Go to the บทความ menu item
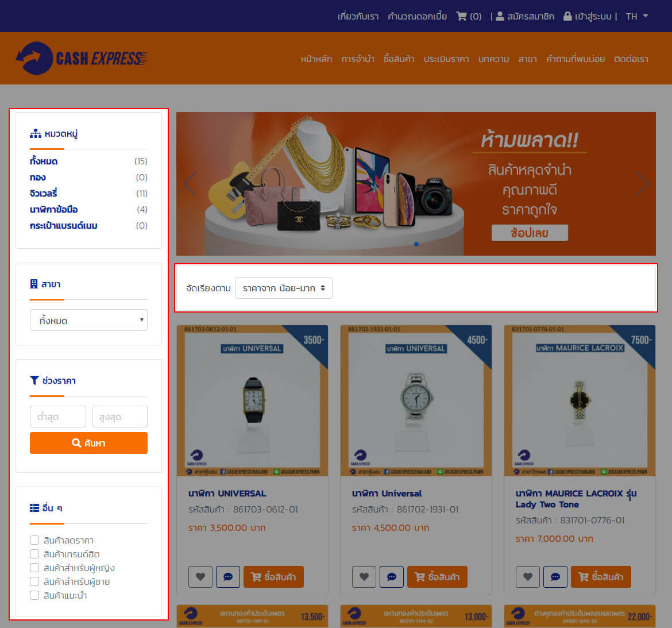 click(x=493, y=59)
